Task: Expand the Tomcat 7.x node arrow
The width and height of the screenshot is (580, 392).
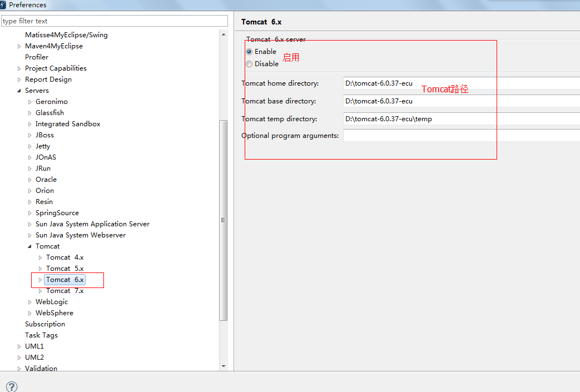Action: coord(41,291)
